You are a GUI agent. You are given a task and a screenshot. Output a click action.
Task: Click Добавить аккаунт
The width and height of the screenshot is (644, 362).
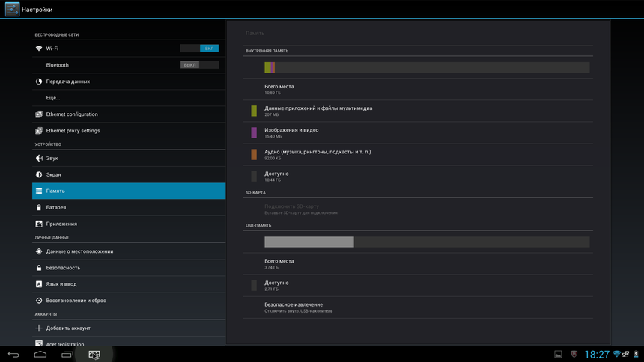coord(68,328)
